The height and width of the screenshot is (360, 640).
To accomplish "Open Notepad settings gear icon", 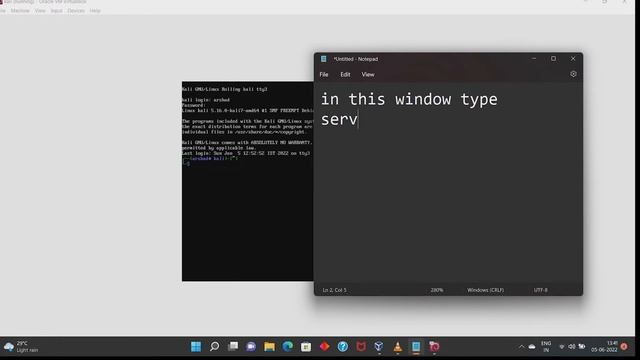I will point(573,74).
